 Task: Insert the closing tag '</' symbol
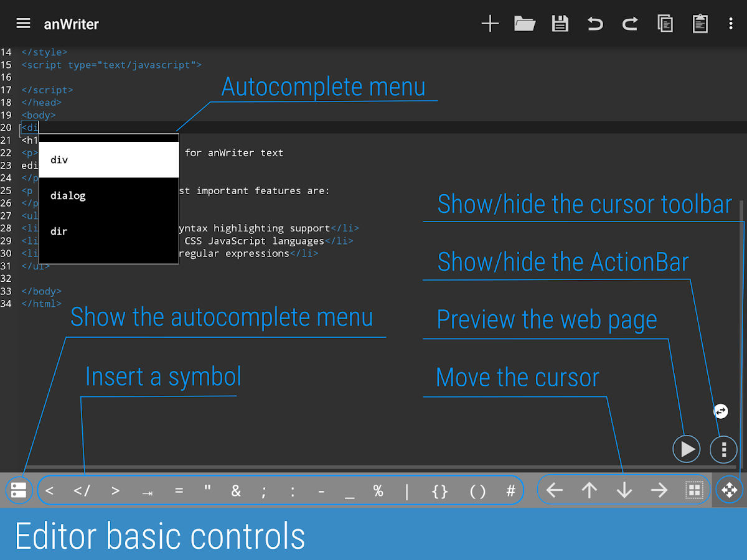pyautogui.click(x=82, y=491)
